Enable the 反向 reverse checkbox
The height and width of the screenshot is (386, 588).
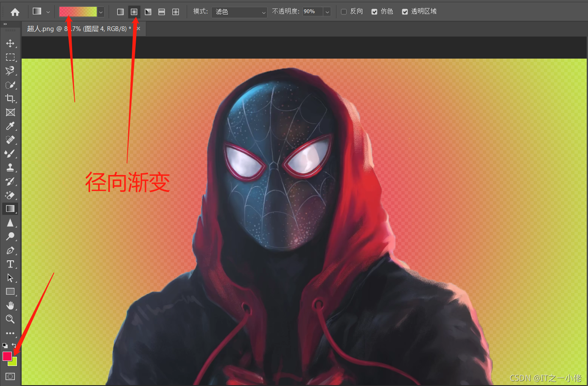click(x=344, y=12)
